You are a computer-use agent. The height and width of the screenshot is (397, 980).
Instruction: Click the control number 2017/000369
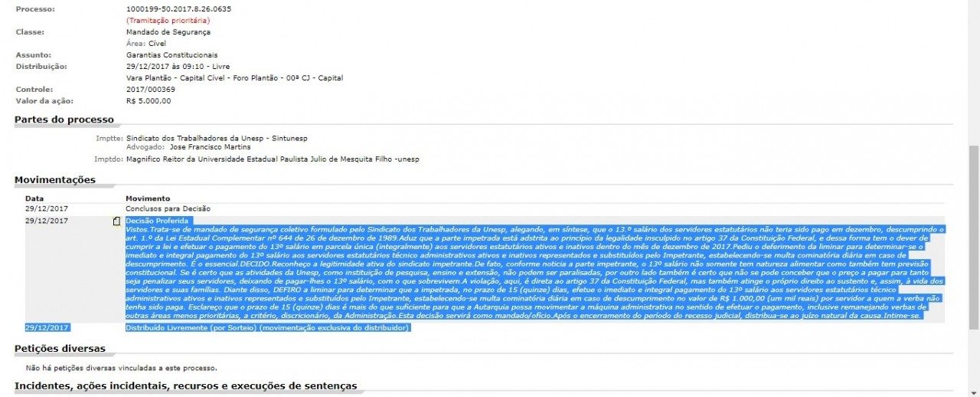click(150, 89)
